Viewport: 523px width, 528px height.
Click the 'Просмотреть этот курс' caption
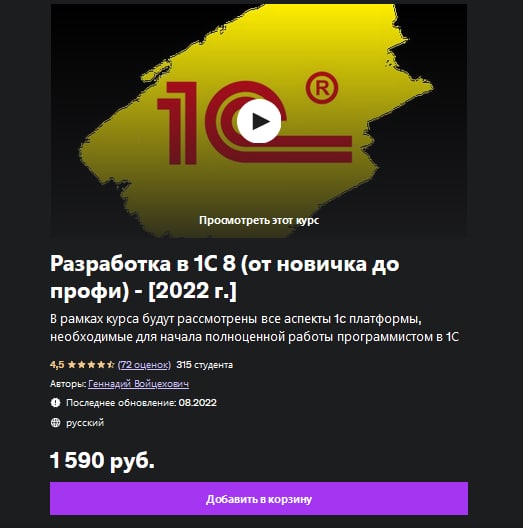click(x=259, y=220)
